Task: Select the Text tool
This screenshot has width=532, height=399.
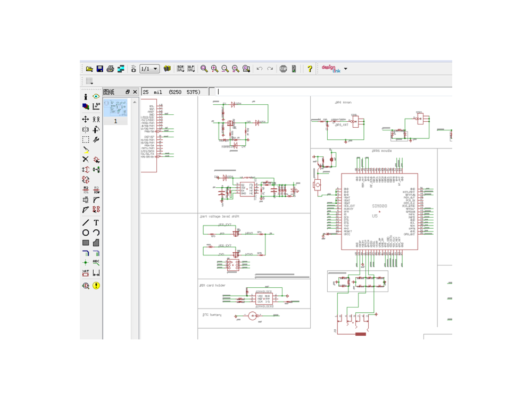Action: [x=96, y=222]
